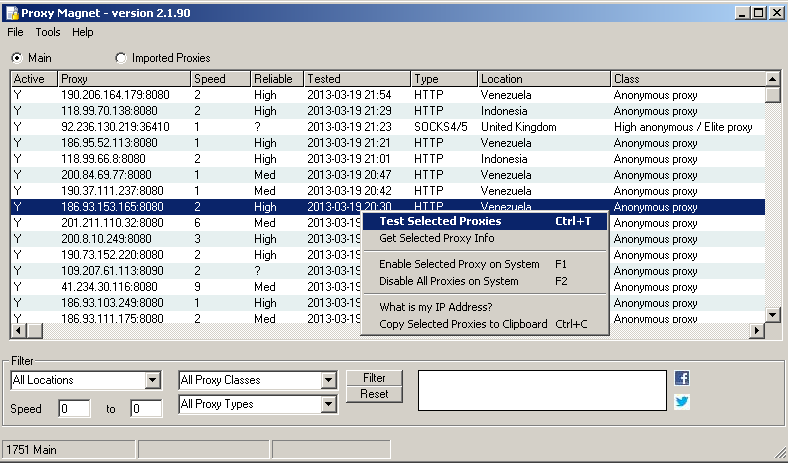Select proxy row 186.95.52.113:8080
Image resolution: width=788 pixels, height=463 pixels.
click(x=388, y=143)
